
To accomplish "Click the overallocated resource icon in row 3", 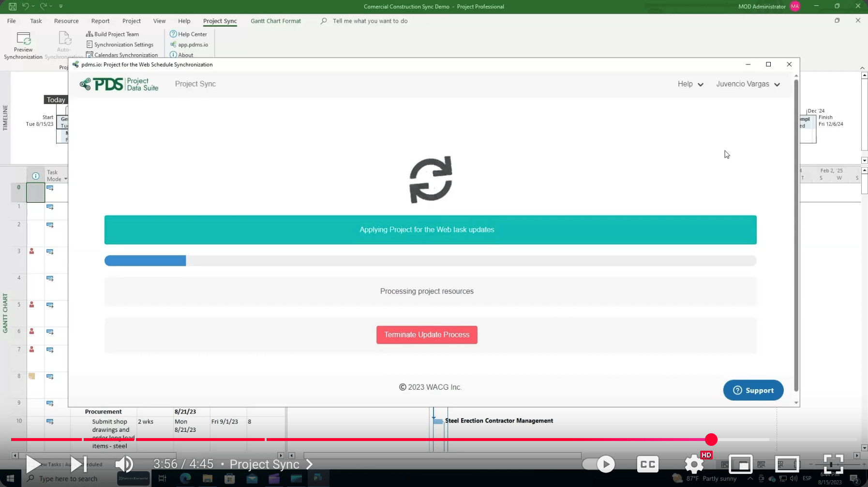I will pyautogui.click(x=31, y=251).
